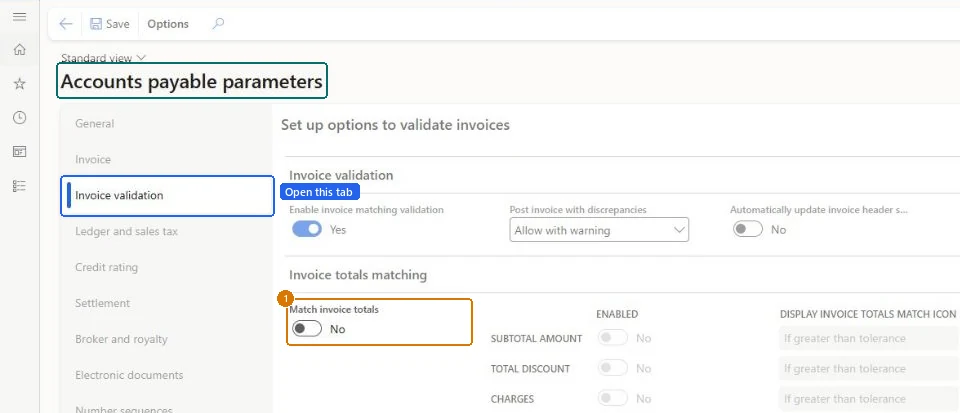Image resolution: width=960 pixels, height=413 pixels.
Task: Open Electronic documents tab
Action: pyautogui.click(x=167, y=375)
